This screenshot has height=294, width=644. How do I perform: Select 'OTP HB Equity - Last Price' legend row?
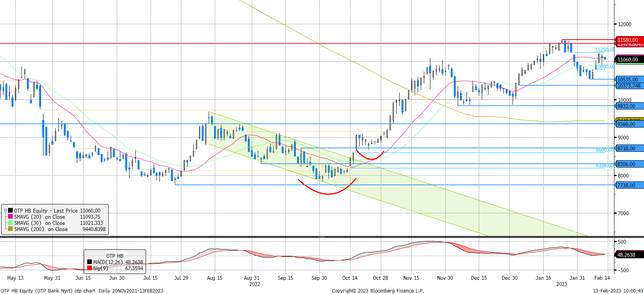pyautogui.click(x=55, y=211)
